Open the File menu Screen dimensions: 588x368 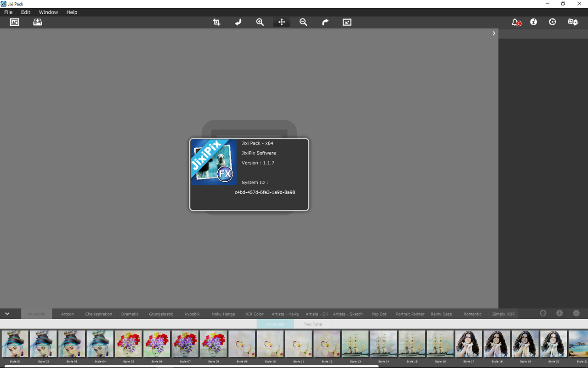8,12
